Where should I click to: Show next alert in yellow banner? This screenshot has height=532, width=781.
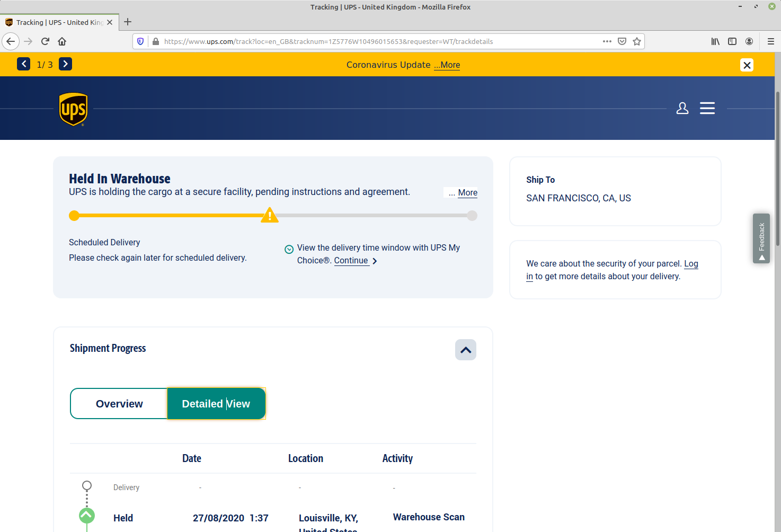pos(65,64)
